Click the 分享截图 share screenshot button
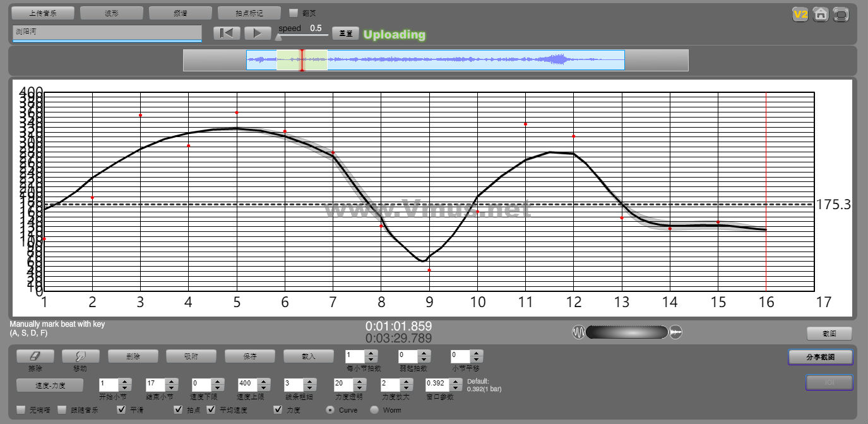This screenshot has width=868, height=424. (x=821, y=357)
